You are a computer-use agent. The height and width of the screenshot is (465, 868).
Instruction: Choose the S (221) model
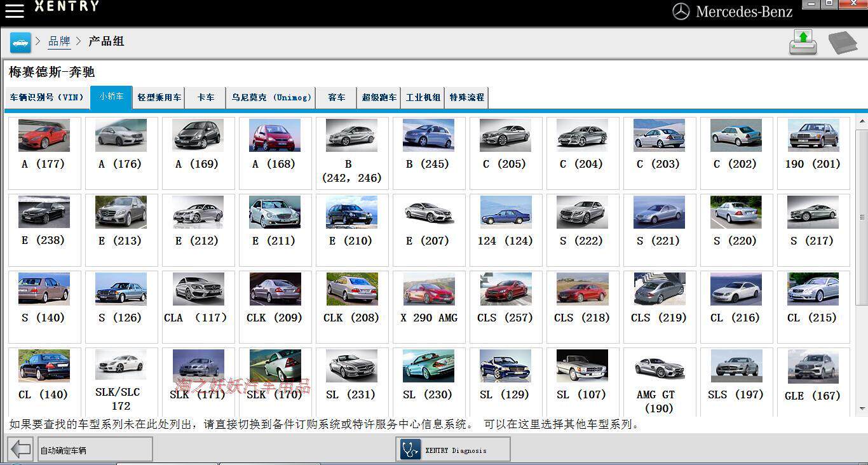(x=660, y=230)
